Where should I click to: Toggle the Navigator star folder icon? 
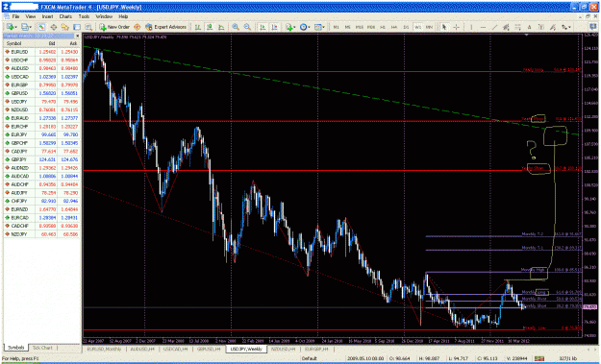pyautogui.click(x=65, y=27)
